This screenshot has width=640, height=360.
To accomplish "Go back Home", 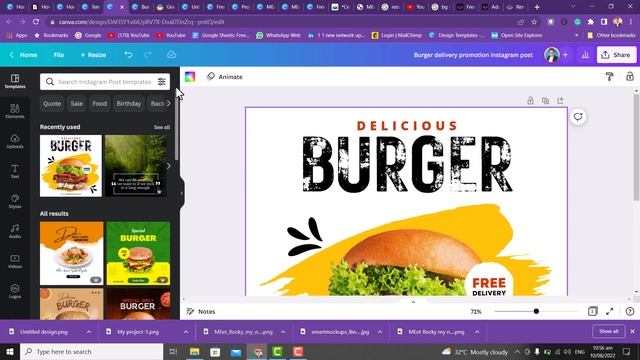I will coord(24,55).
